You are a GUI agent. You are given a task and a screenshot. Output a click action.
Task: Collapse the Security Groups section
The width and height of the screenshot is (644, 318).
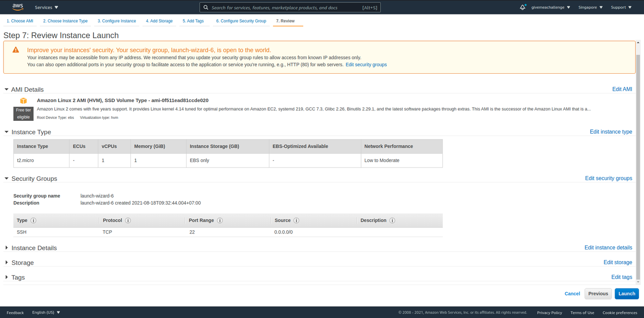pos(6,178)
